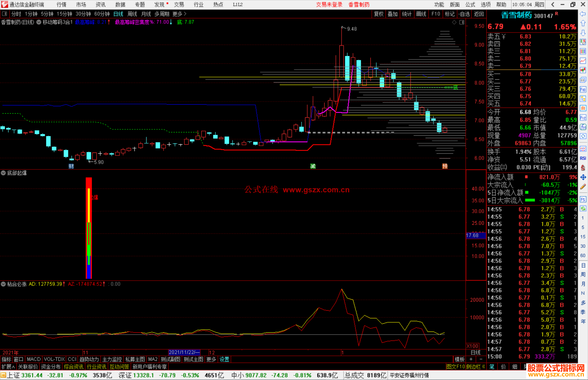
Task: Open the intraday line chart icon in sidebar
Action: pos(583,61)
